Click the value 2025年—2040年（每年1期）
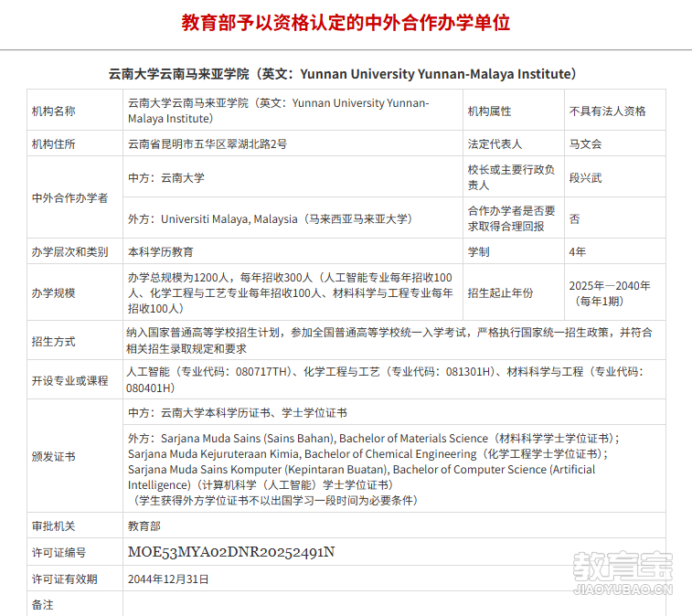Screen dimensions: 692x616 point(610,293)
